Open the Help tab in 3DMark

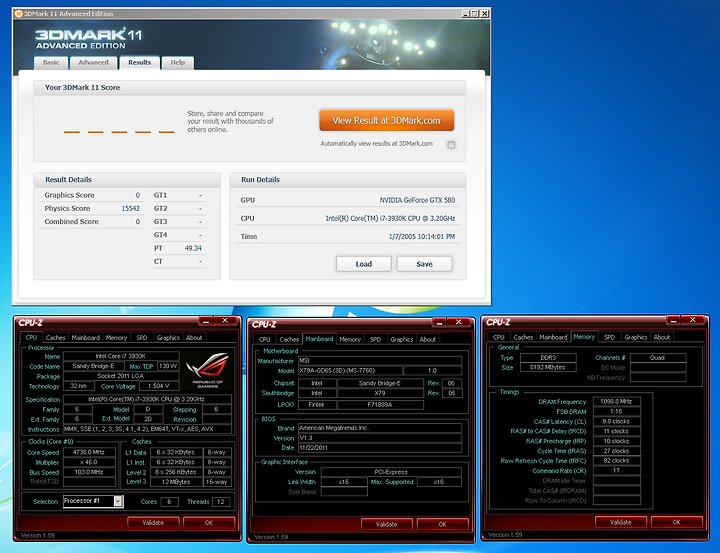tap(178, 62)
